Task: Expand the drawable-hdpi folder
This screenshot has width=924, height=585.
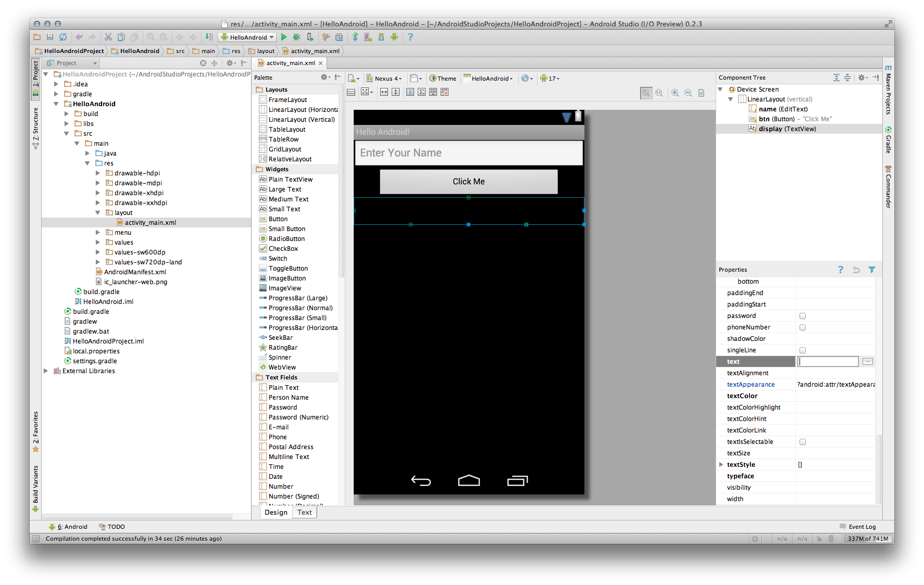Action: (97, 173)
